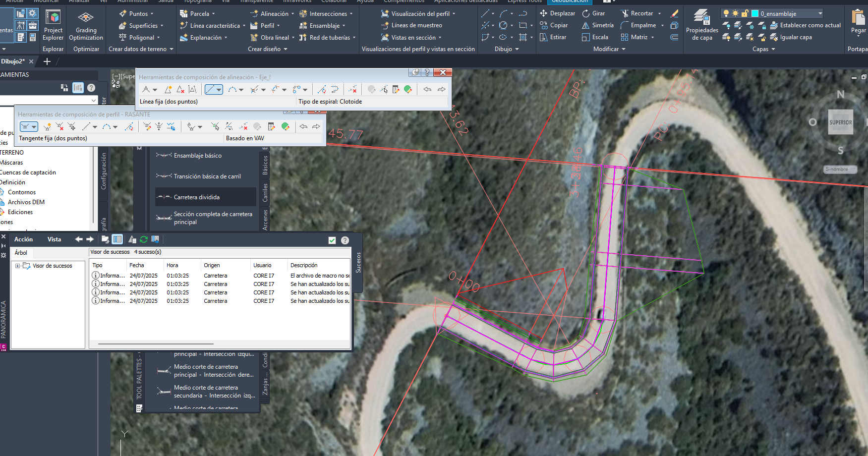Open the Acción menu in Panorámica

coord(23,239)
